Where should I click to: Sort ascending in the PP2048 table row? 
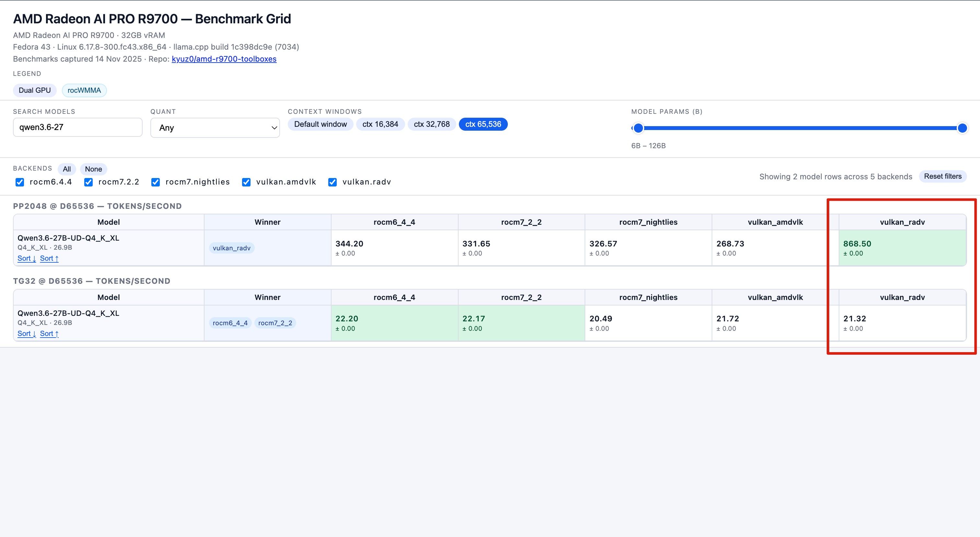(x=49, y=258)
